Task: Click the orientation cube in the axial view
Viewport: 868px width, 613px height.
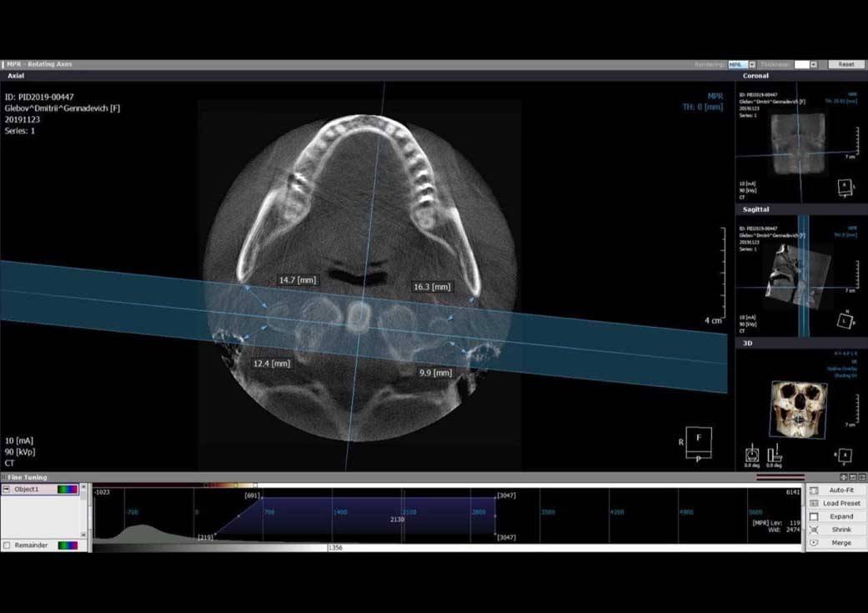Action: [699, 443]
